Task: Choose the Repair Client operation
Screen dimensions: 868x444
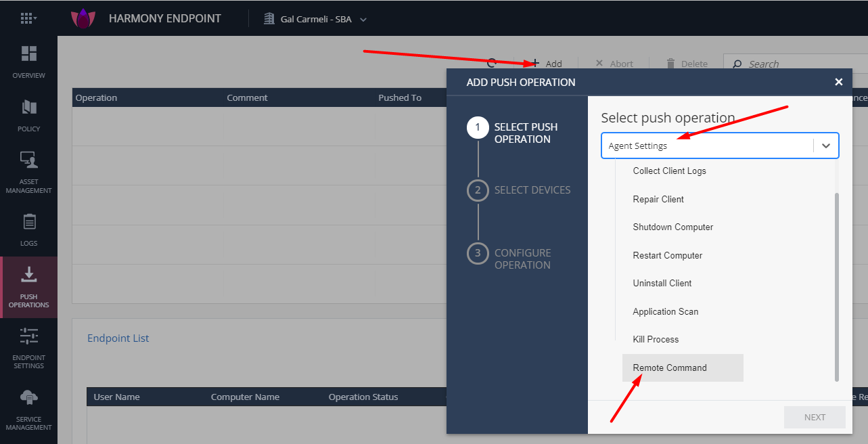Action: tap(658, 199)
